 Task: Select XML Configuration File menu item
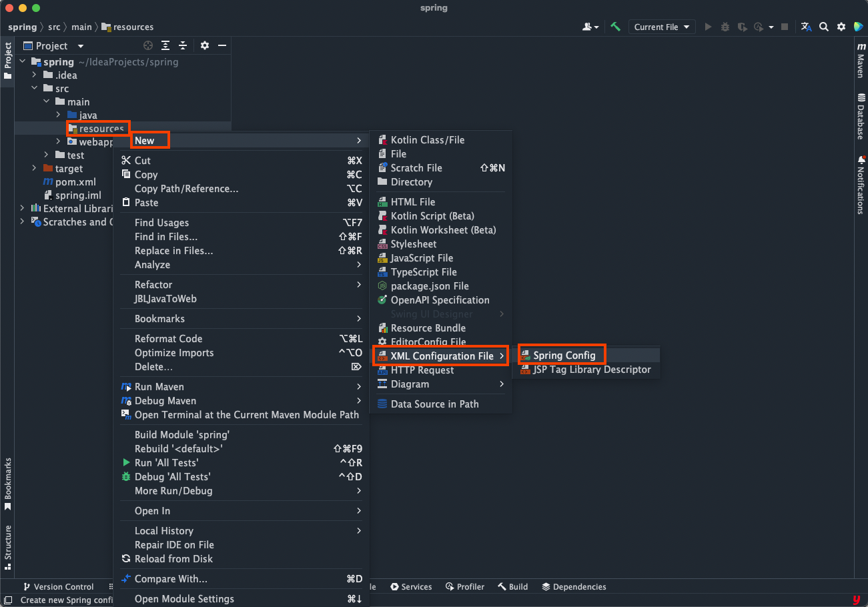click(441, 356)
